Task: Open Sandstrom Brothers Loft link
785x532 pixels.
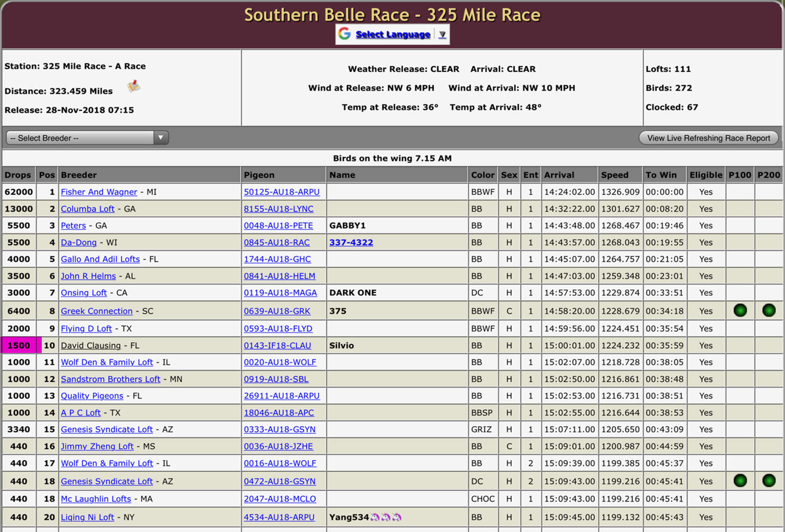Action: pos(110,379)
